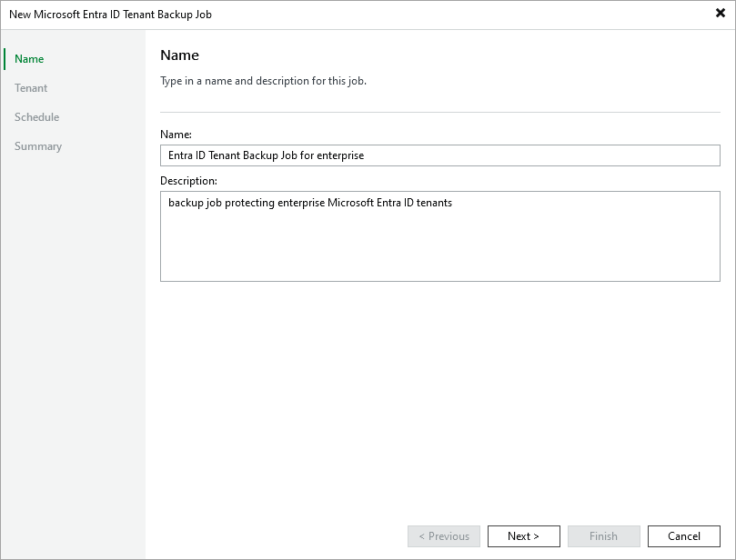Go to the Tenant wizard step
Image resolution: width=736 pixels, height=560 pixels.
click(x=31, y=88)
